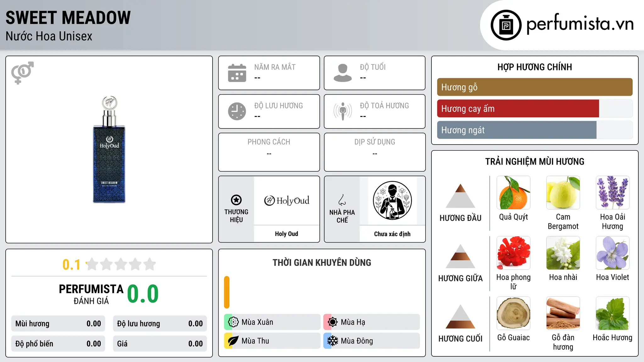The image size is (644, 362).
Task: Click the perfumista.vn site name
Action: coord(580,24)
